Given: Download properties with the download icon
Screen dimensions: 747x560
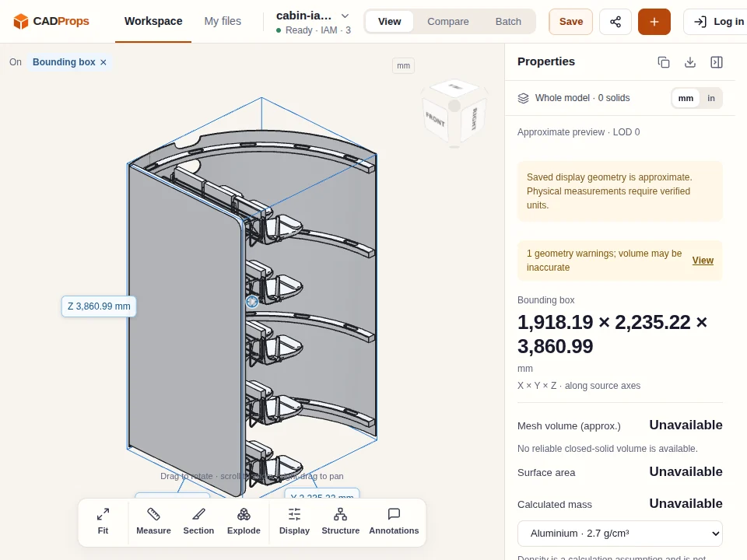Looking at the screenshot, I should [x=690, y=62].
